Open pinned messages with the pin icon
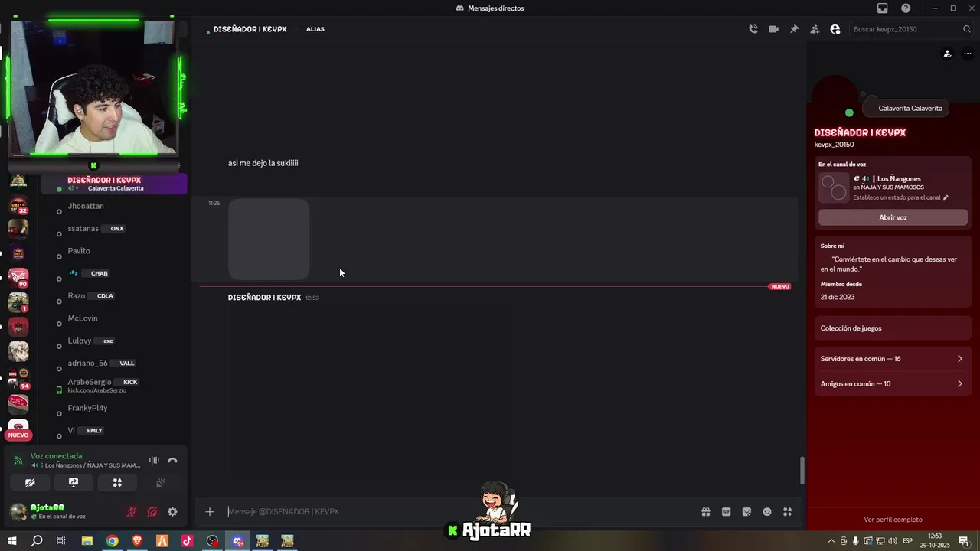 point(795,29)
